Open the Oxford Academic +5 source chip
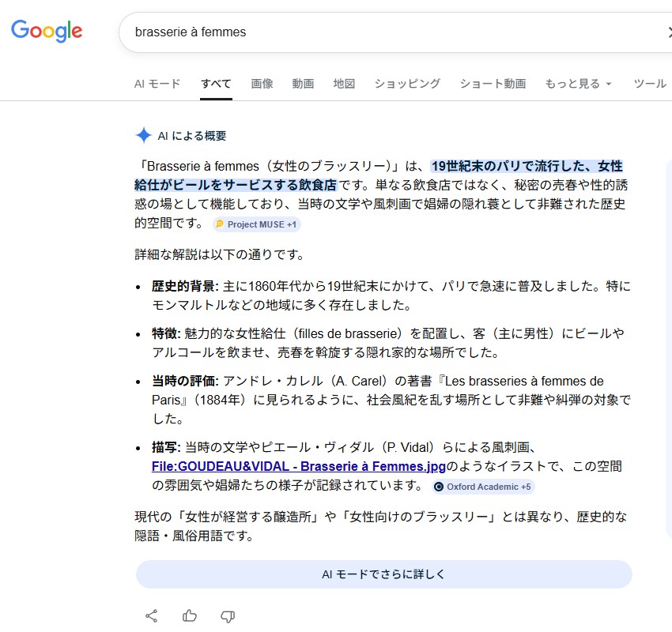This screenshot has height=632, width=672. pos(482,487)
